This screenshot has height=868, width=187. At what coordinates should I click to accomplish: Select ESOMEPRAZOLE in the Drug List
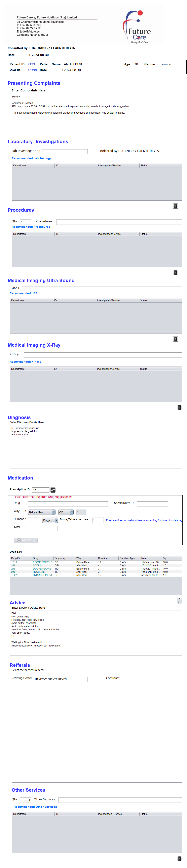(42, 562)
